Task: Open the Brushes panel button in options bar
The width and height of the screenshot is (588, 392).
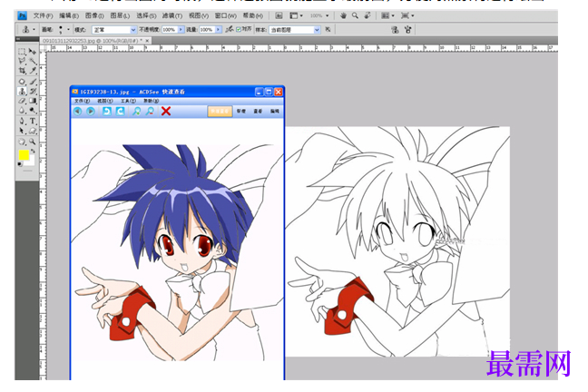Action: point(408,30)
